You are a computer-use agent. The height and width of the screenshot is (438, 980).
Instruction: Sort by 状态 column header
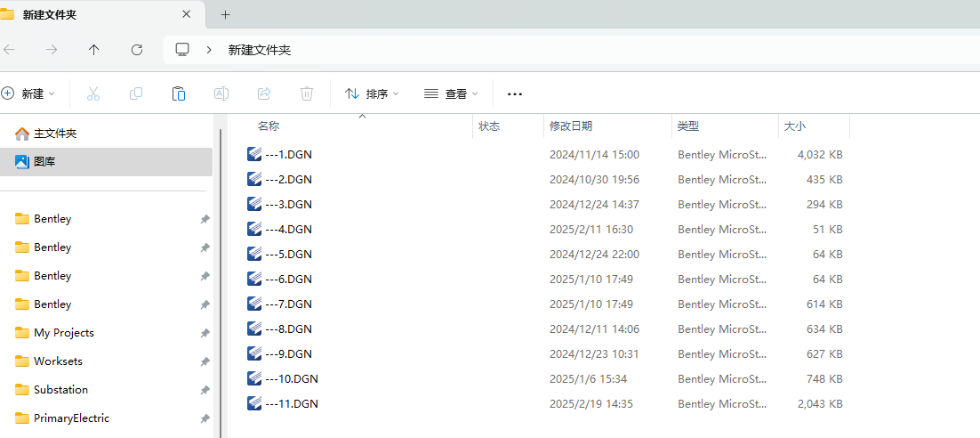click(x=489, y=126)
